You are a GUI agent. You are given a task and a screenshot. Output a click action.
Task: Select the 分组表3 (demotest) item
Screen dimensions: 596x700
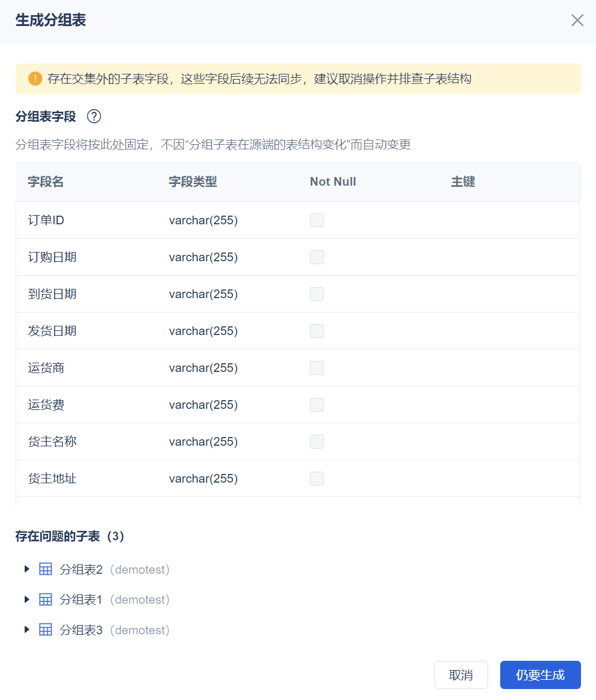coord(114,630)
